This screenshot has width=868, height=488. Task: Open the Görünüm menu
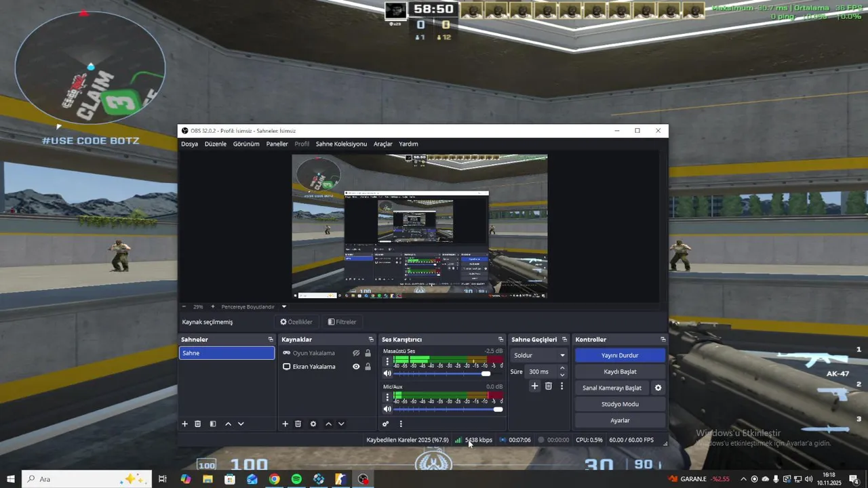(246, 144)
